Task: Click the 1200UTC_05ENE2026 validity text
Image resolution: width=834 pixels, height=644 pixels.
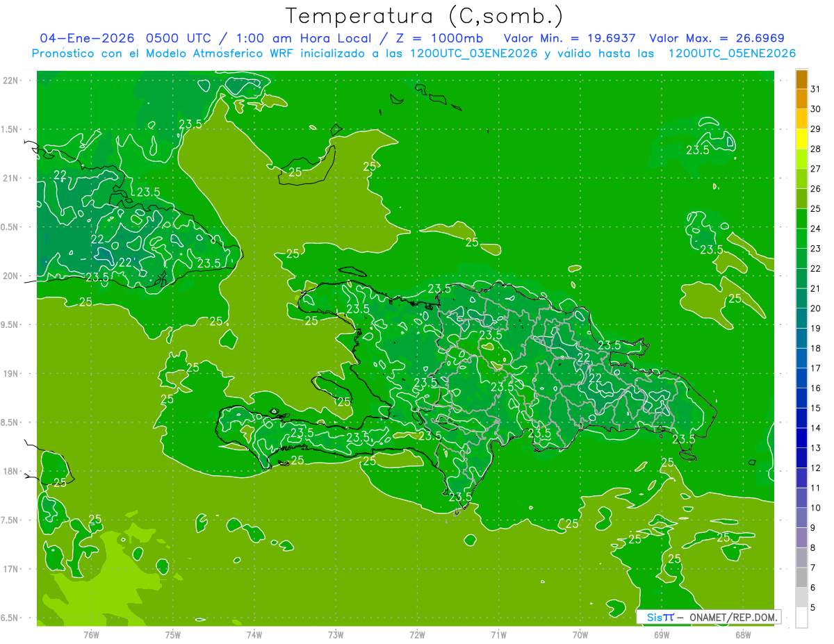Action: [x=732, y=53]
